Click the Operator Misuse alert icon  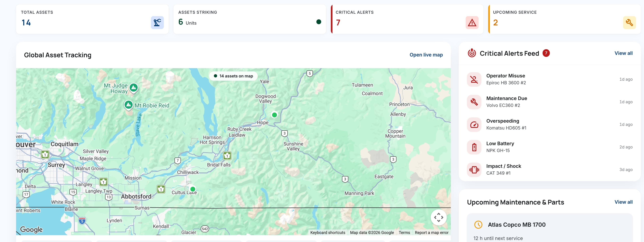coord(474,79)
